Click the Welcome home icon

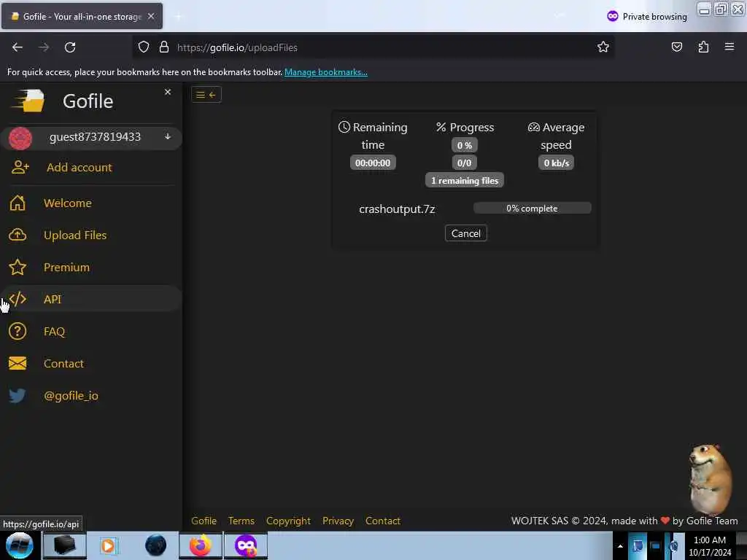coord(18,203)
